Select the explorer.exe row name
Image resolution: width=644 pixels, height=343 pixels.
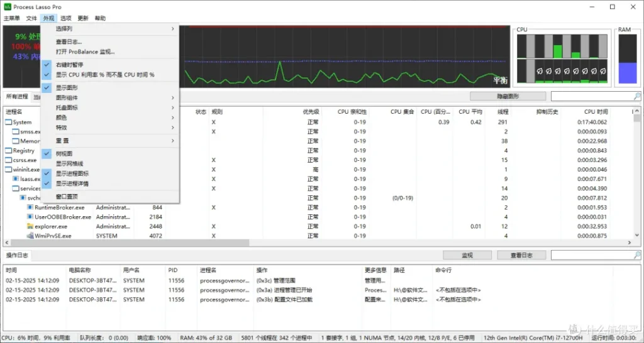pyautogui.click(x=51, y=227)
